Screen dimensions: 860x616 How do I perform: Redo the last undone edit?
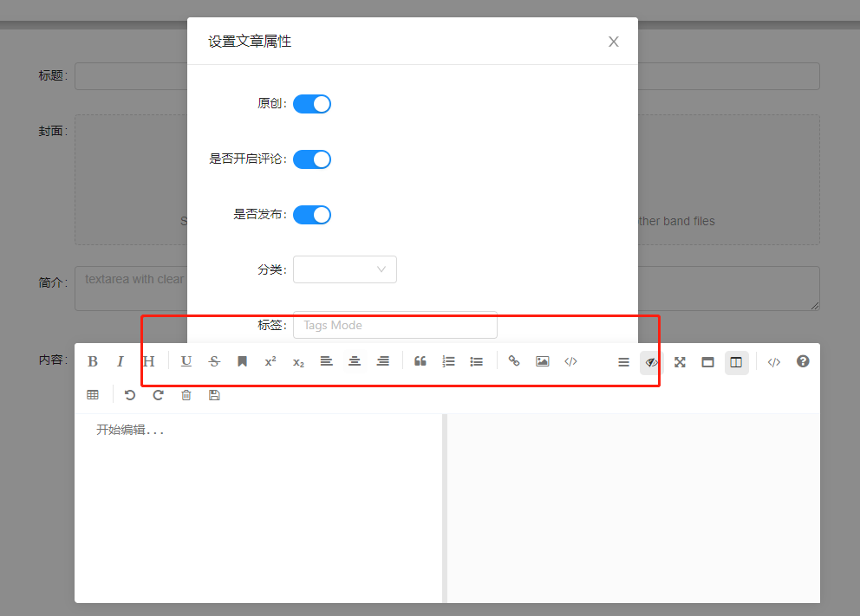point(158,395)
